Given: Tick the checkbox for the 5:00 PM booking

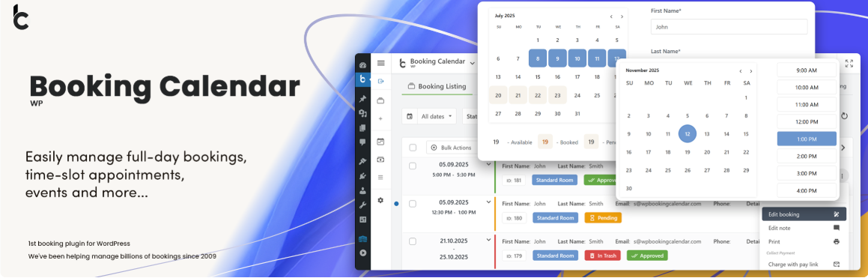Looking at the screenshot, I should tap(413, 166).
